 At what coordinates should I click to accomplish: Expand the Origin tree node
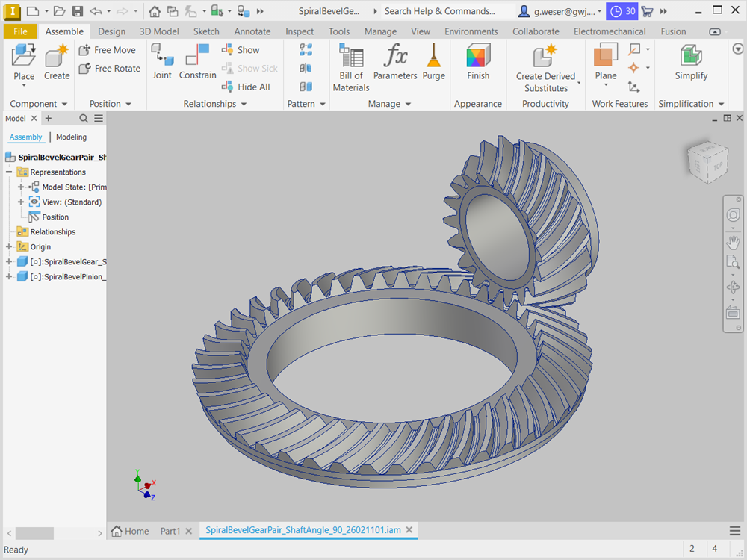point(9,247)
